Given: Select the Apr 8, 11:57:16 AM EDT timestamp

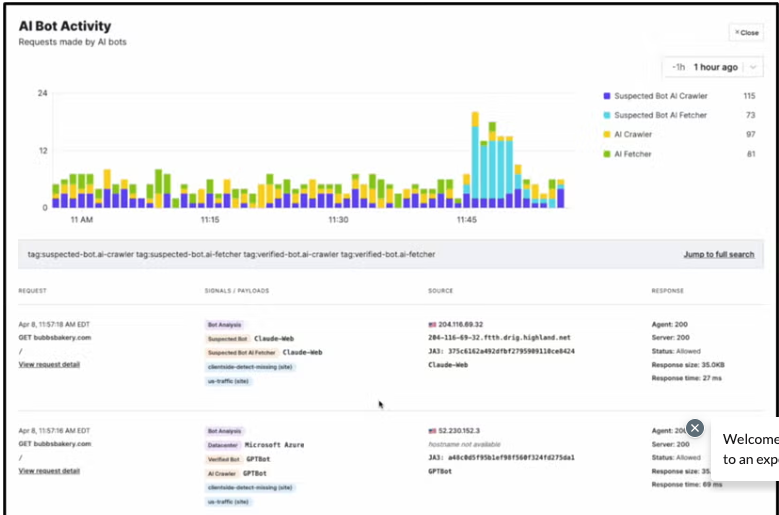Looking at the screenshot, I should pyautogui.click(x=54, y=431).
